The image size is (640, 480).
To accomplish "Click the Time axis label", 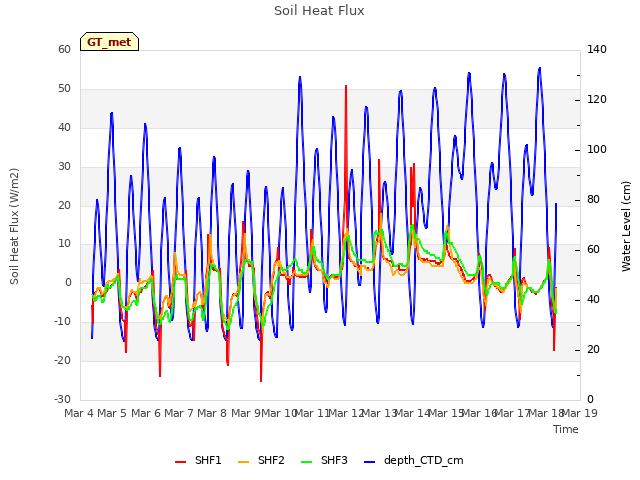I will coord(566,429).
